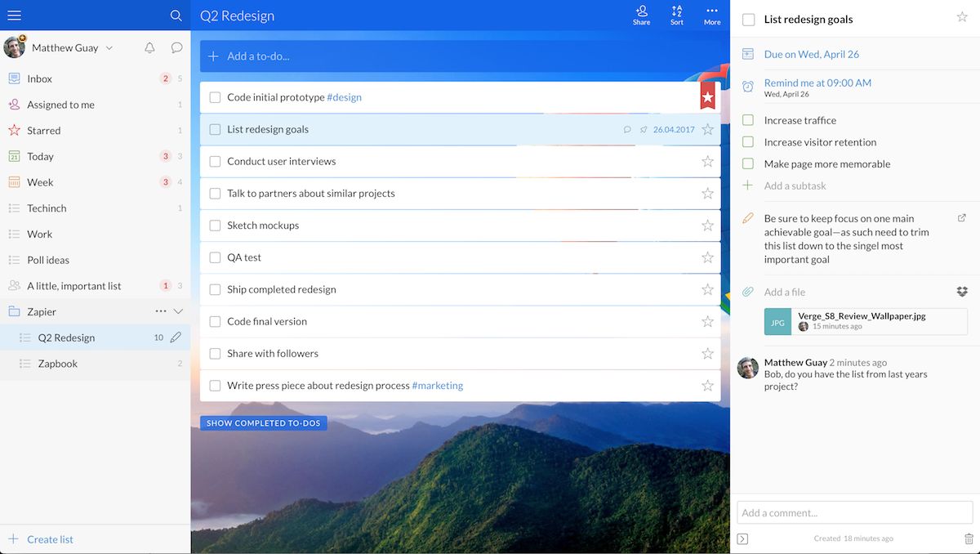Screen dimensions: 980x554
Task: Delete task using trash icon
Action: [969, 538]
